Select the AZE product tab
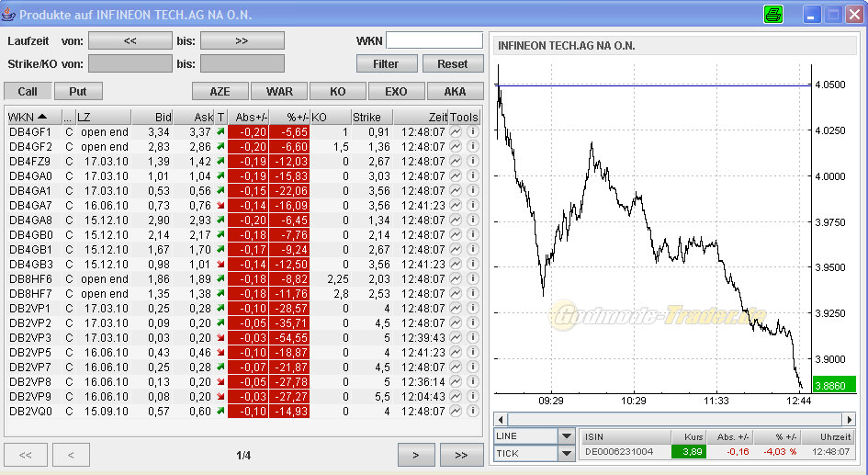Viewport: 868px width, 475px height. coord(220,91)
